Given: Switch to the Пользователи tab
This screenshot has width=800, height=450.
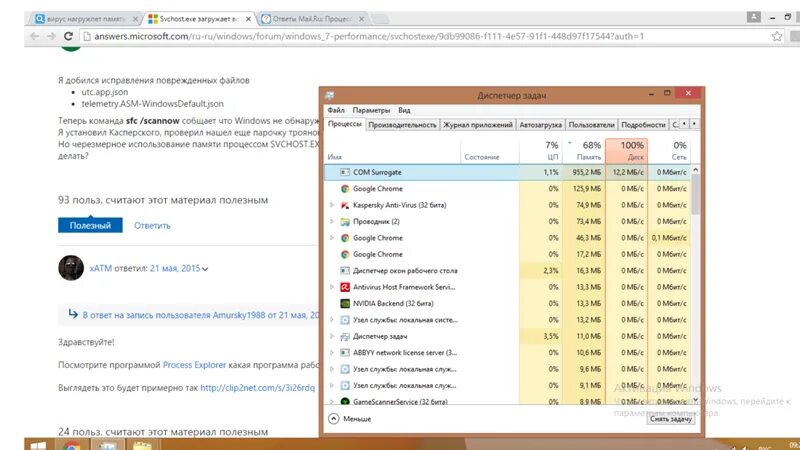Looking at the screenshot, I should point(591,124).
